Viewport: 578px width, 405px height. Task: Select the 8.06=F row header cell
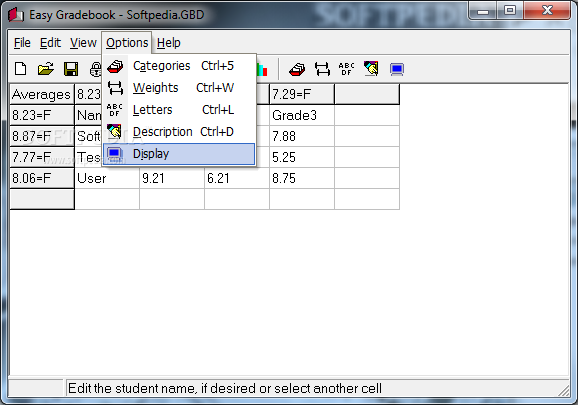coord(42,178)
